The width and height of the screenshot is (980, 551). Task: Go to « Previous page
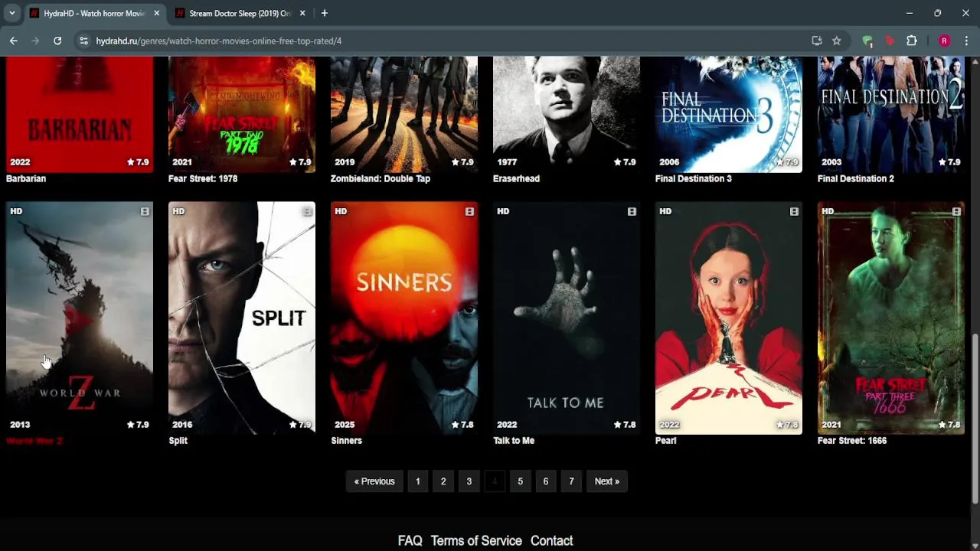pos(374,481)
